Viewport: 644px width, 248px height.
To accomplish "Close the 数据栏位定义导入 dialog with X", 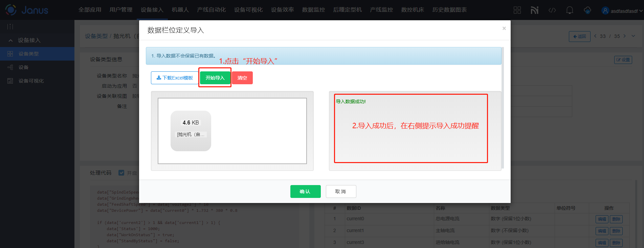I will (x=504, y=28).
